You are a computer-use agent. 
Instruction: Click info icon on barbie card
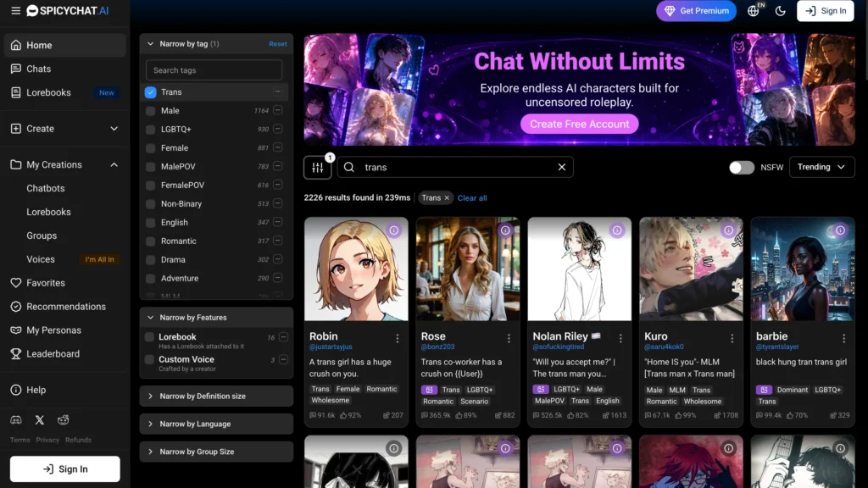coord(840,230)
